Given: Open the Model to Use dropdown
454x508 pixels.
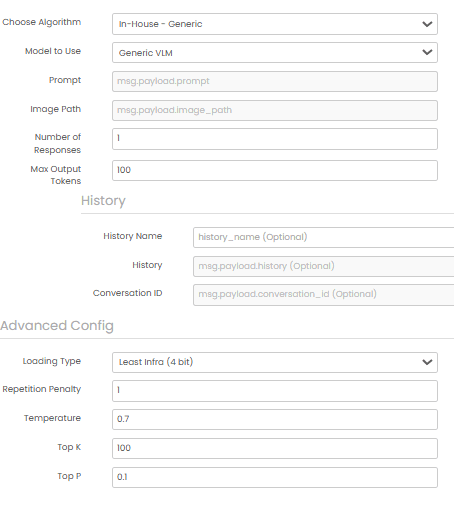Looking at the screenshot, I should (x=275, y=53).
